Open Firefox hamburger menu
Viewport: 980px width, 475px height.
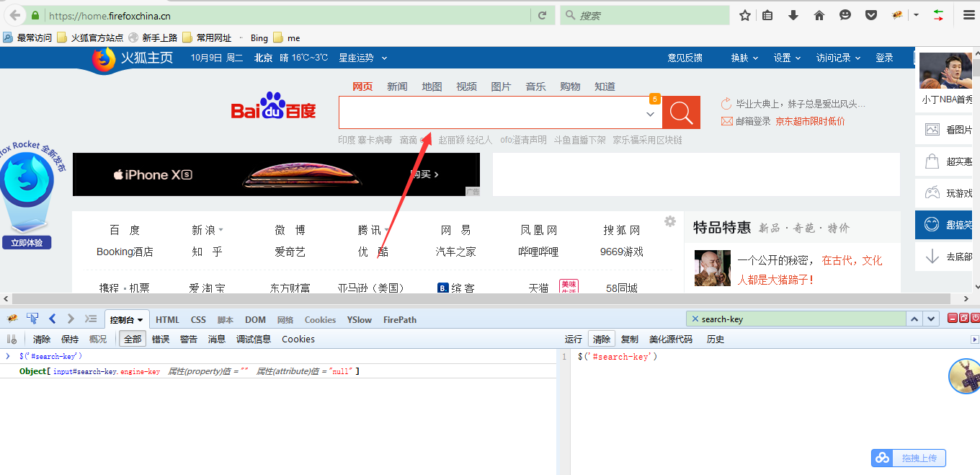point(968,15)
